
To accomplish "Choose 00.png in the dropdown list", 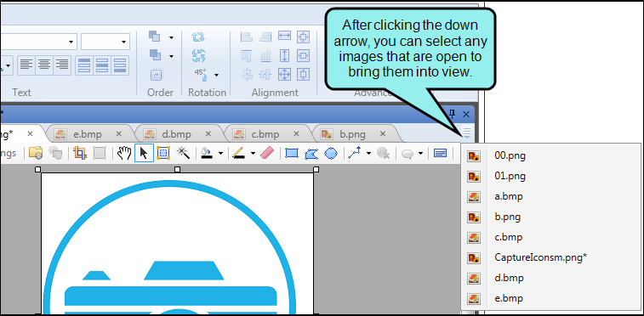I will click(510, 155).
